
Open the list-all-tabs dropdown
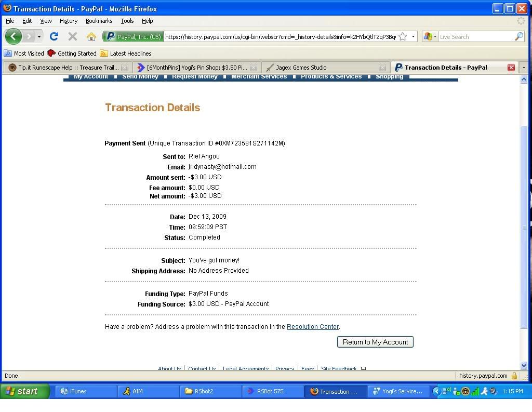click(x=524, y=68)
